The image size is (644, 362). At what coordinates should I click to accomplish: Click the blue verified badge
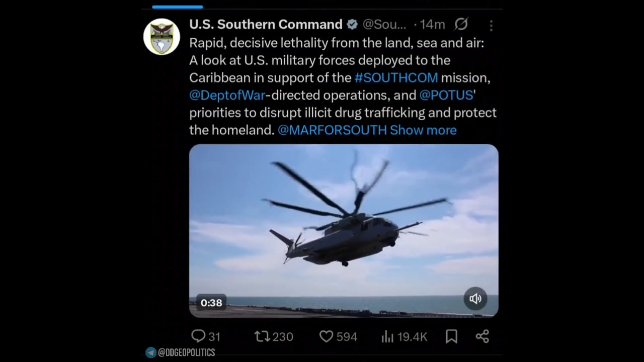352,24
